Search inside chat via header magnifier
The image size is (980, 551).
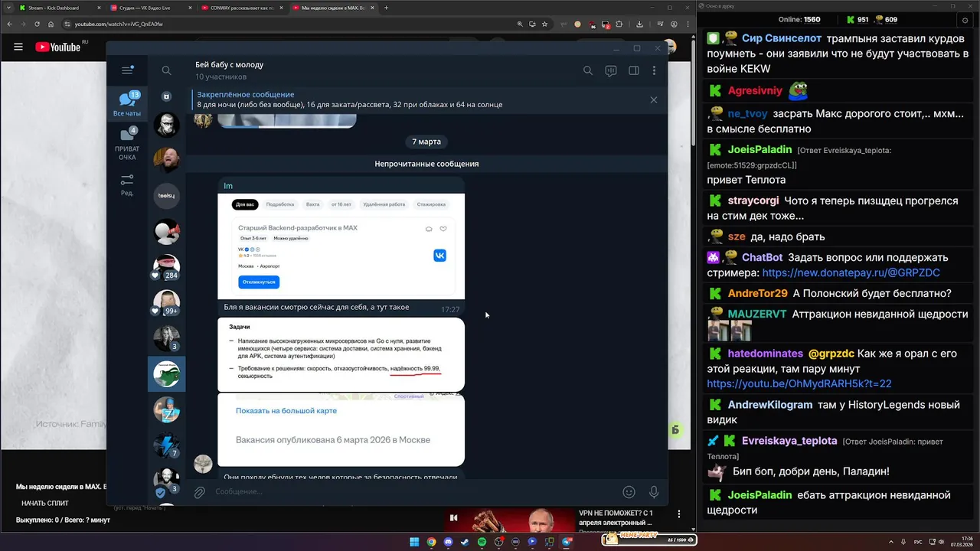coord(588,70)
